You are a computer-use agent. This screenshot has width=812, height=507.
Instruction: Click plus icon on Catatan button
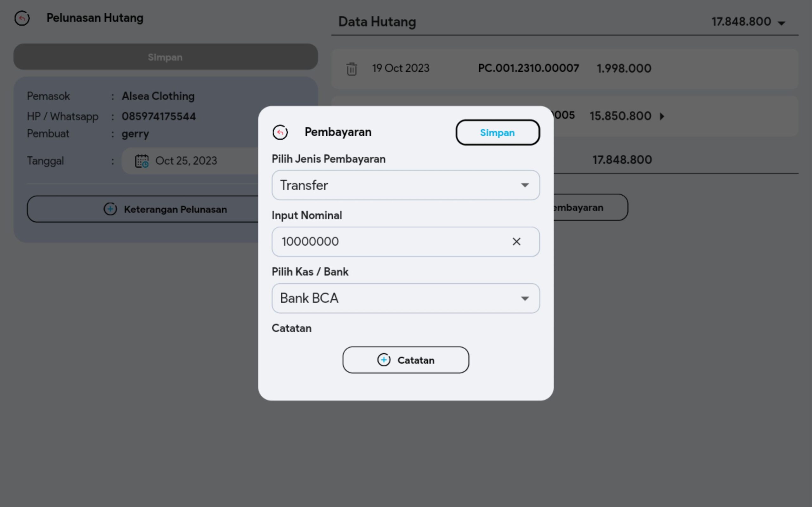click(384, 360)
